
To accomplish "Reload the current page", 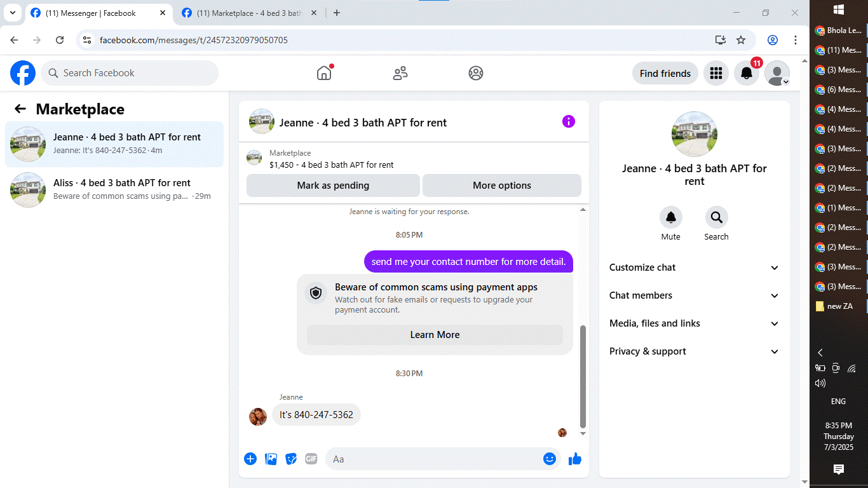I will click(x=60, y=40).
